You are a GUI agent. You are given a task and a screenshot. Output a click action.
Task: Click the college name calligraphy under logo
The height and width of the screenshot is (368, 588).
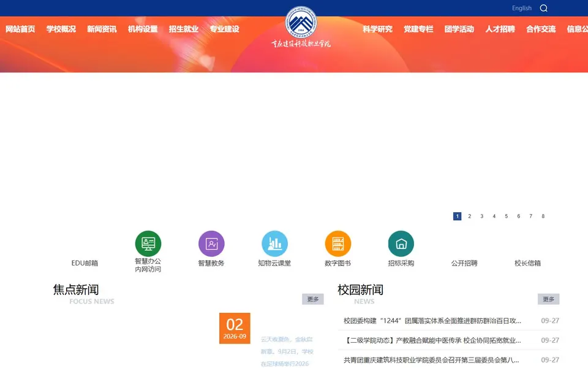click(301, 44)
